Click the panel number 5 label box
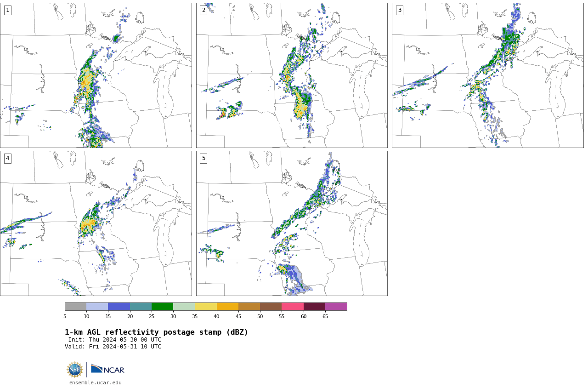 click(x=204, y=158)
